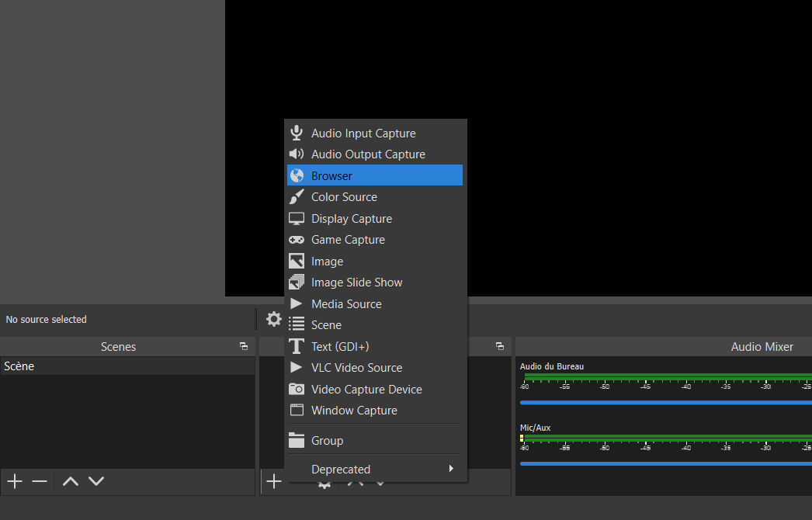Open source properties gear icon beside status text
Screen dimensions: 812x520
pyautogui.click(x=273, y=319)
